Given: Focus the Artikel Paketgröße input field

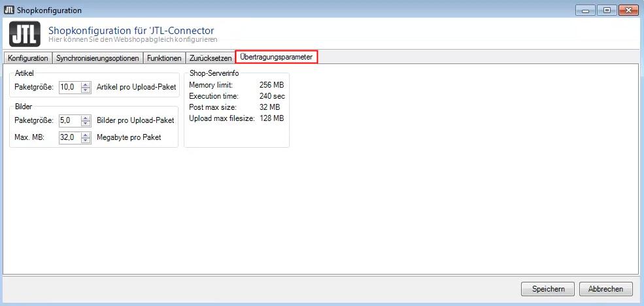Looking at the screenshot, I should coord(69,86).
